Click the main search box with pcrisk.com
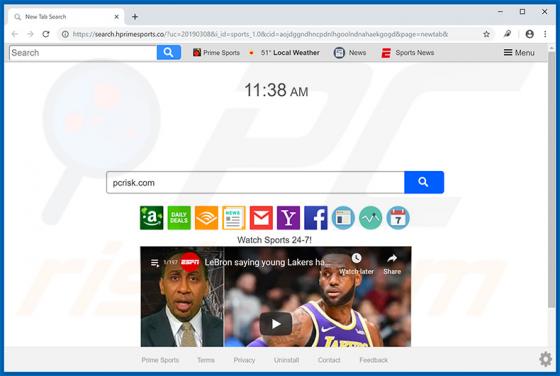Viewport: 560px width, 376px height. (x=255, y=182)
